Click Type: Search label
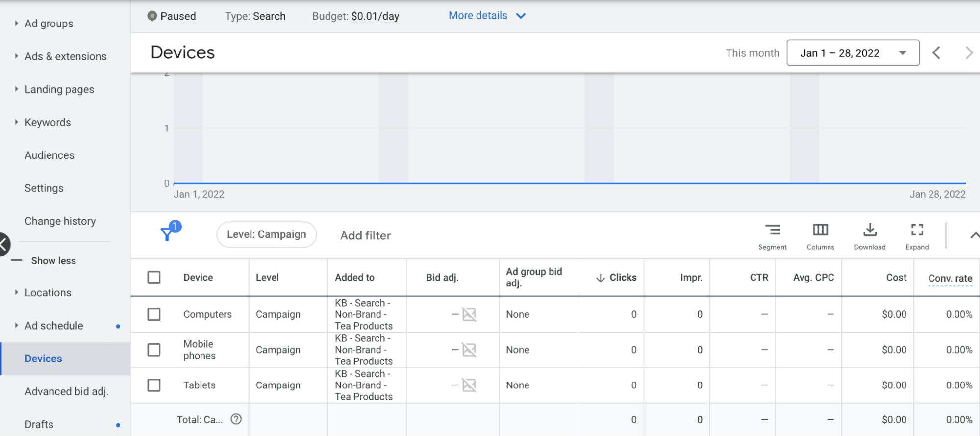This screenshot has height=436, width=980. click(x=255, y=16)
